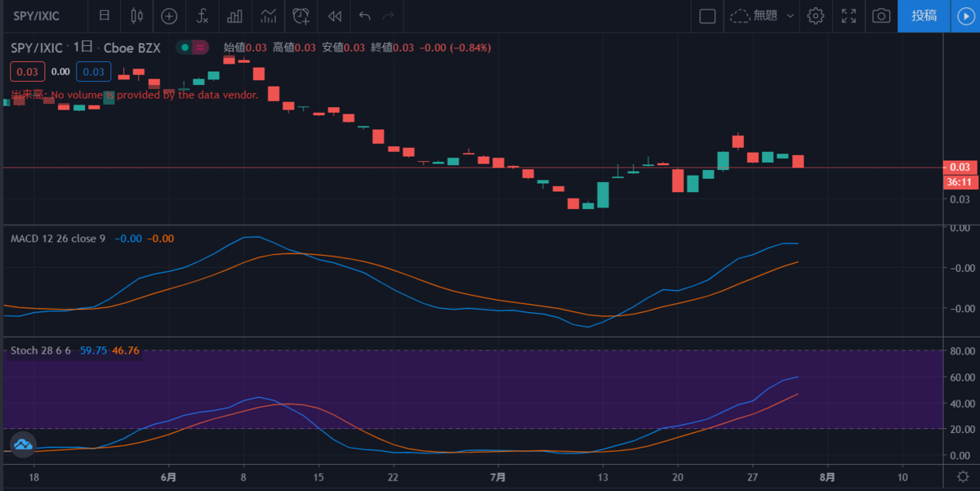Open the 無題 saved layout cloud button
This screenshot has height=491, width=980.
[754, 16]
